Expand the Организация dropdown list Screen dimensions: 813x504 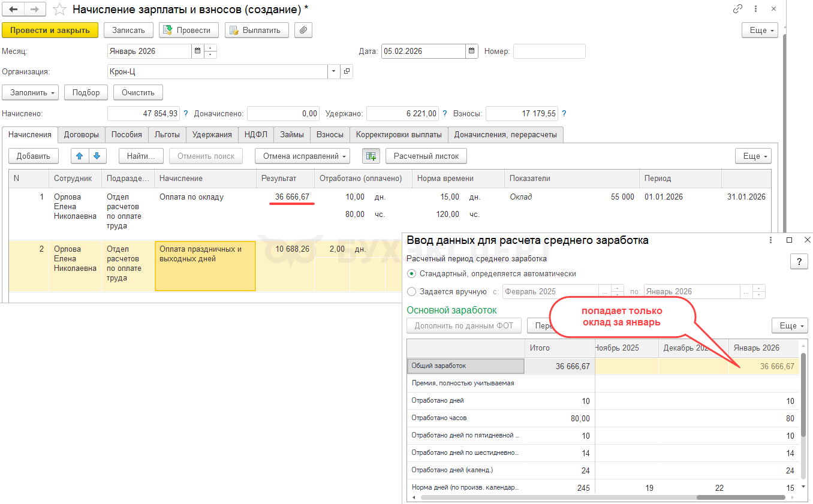coord(334,72)
